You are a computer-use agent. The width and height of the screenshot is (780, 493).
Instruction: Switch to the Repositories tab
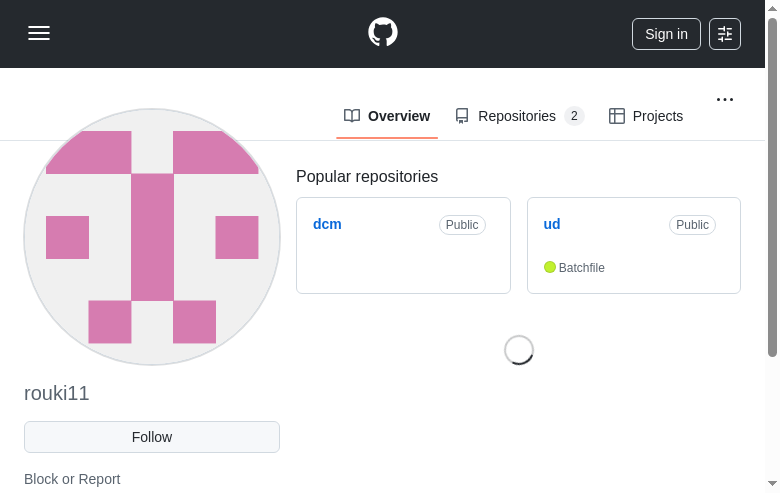pyautogui.click(x=517, y=116)
